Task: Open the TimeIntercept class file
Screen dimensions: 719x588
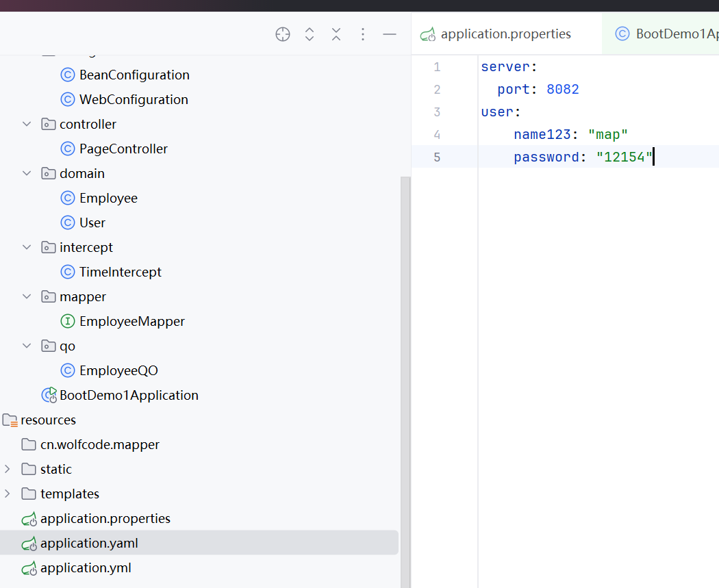Action: 121,272
